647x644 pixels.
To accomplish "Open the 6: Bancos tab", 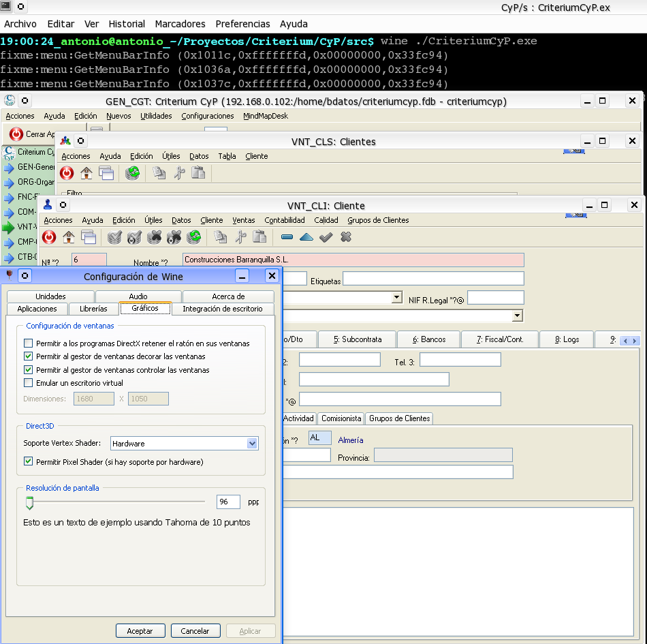I will tap(429, 339).
